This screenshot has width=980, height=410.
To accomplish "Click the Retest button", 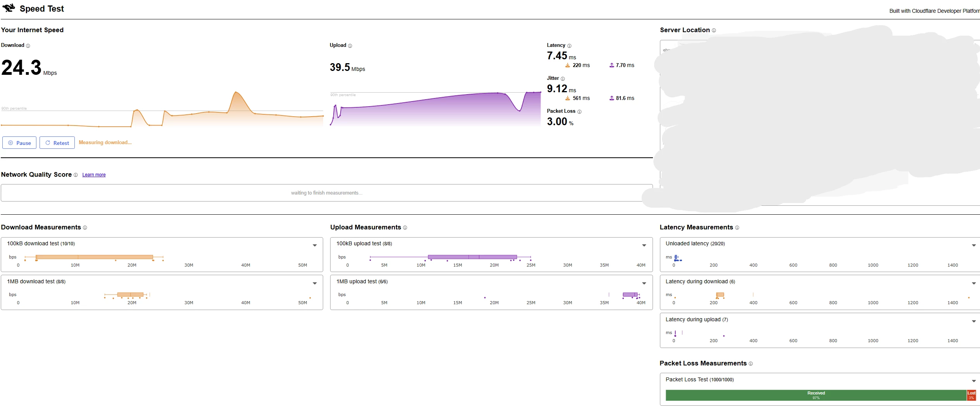I will [x=57, y=143].
